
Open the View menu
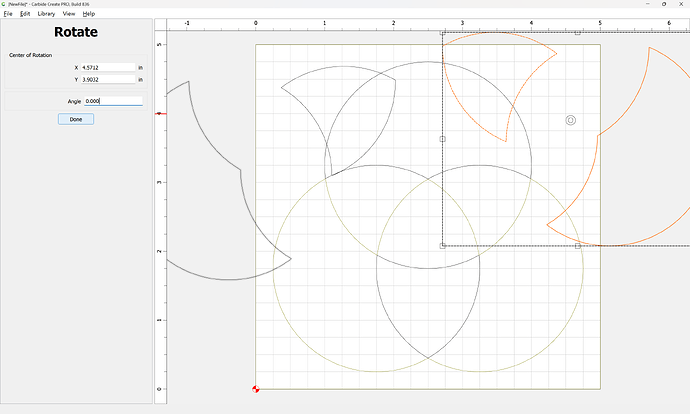[69, 14]
